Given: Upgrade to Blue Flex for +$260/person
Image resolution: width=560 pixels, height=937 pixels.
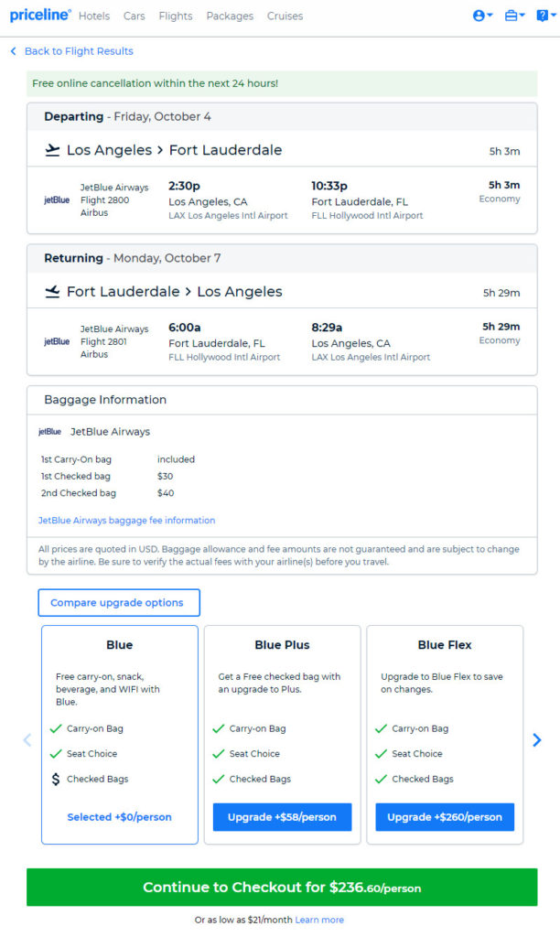Looking at the screenshot, I should pos(445,817).
